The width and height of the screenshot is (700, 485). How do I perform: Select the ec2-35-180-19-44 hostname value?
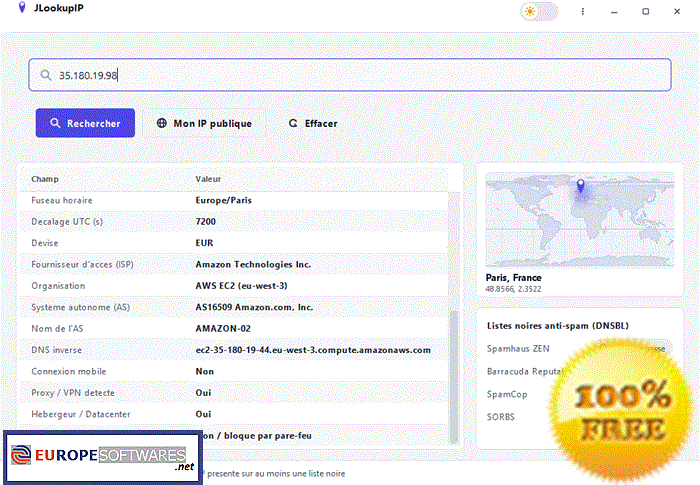pos(313,350)
